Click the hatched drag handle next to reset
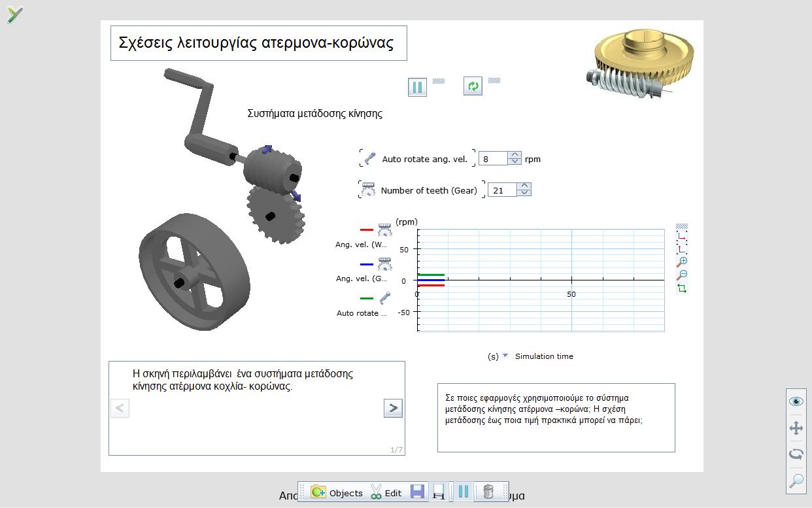The image size is (812, 508). (494, 80)
